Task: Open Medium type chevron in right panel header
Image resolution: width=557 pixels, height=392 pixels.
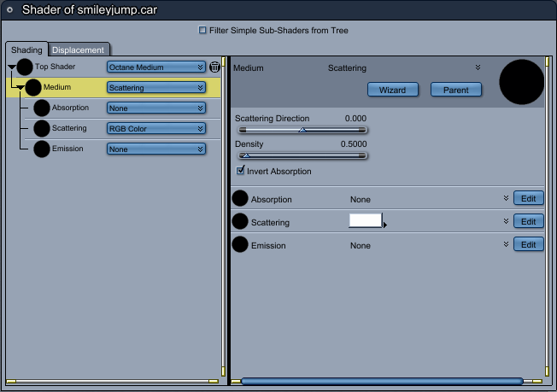Action: [x=478, y=67]
